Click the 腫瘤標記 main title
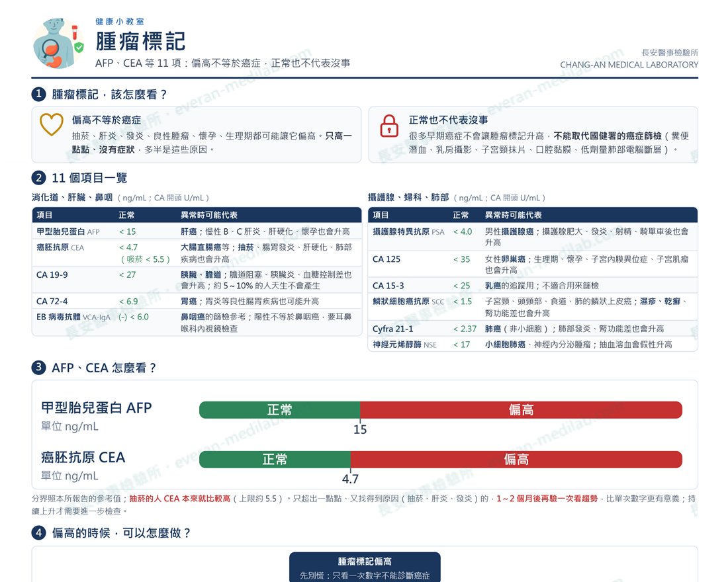 tap(141, 41)
